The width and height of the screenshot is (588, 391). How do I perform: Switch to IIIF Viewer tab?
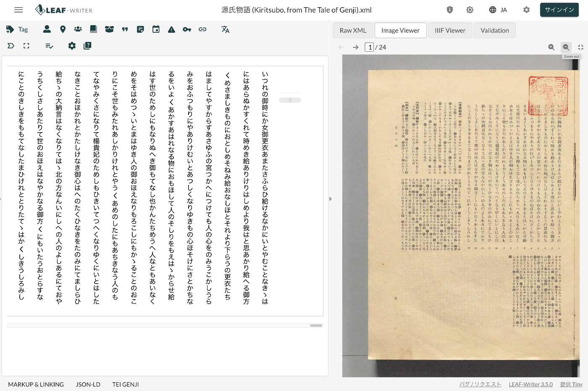pos(450,30)
